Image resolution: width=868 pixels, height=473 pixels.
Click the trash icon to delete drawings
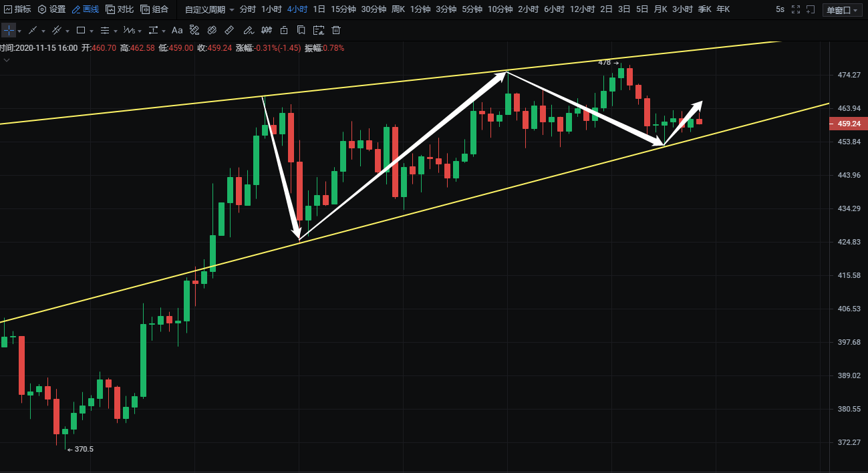pyautogui.click(x=336, y=31)
